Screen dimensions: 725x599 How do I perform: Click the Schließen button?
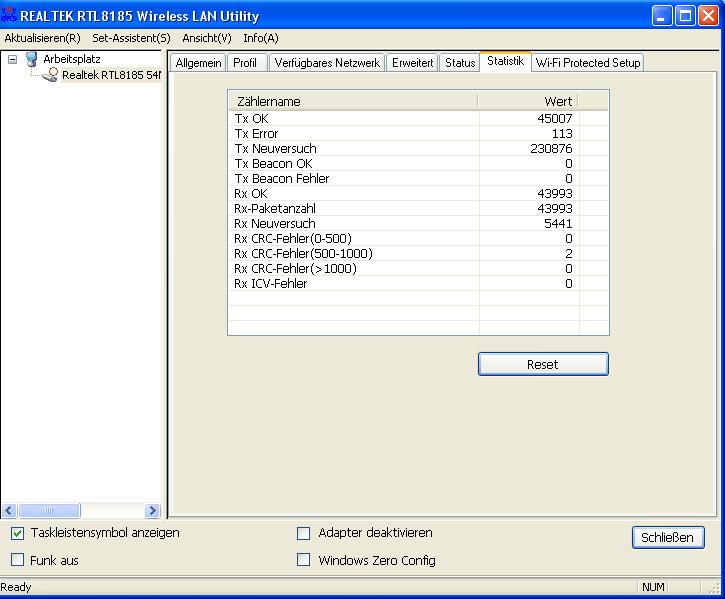click(x=668, y=538)
